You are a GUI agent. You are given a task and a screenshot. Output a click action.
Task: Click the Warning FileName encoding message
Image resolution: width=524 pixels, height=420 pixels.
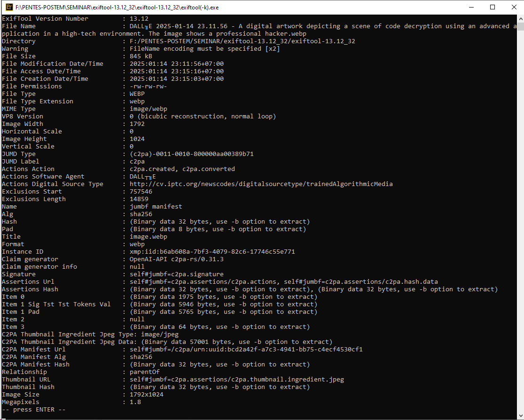coord(204,49)
